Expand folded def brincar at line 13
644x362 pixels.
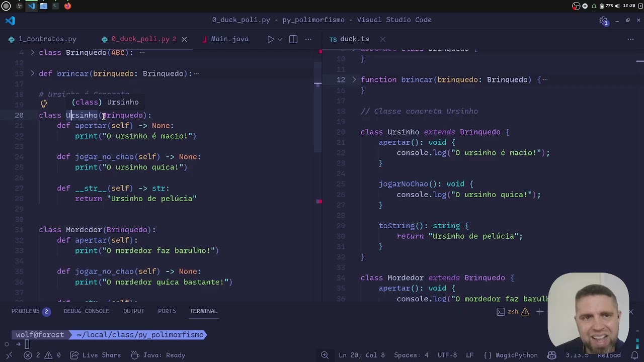point(33,73)
